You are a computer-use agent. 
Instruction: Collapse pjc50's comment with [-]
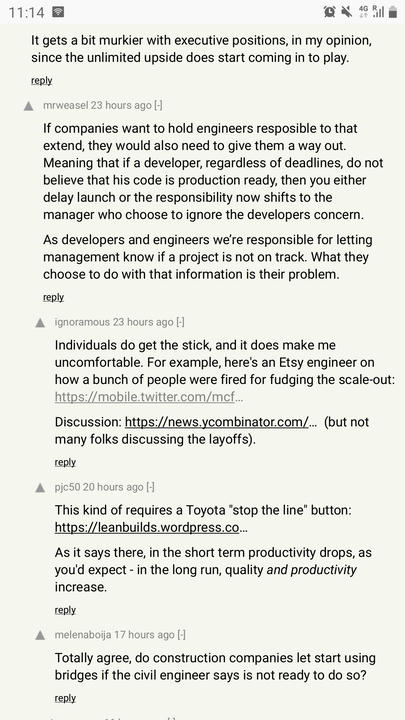pos(150,487)
